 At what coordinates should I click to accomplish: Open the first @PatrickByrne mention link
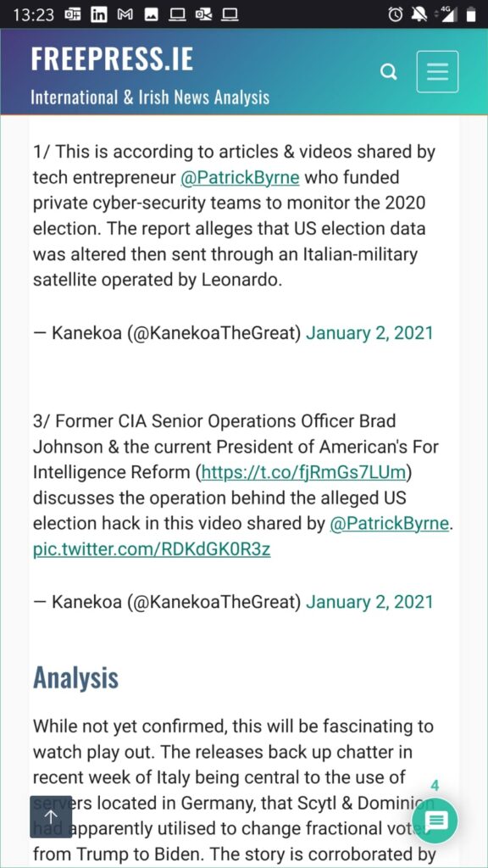[x=240, y=178]
